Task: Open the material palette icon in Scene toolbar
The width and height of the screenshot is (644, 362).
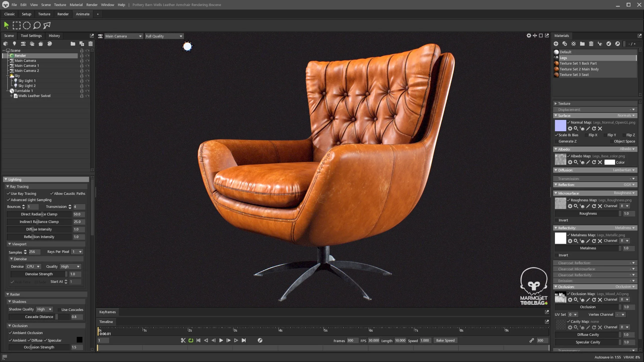Action: coord(50,43)
